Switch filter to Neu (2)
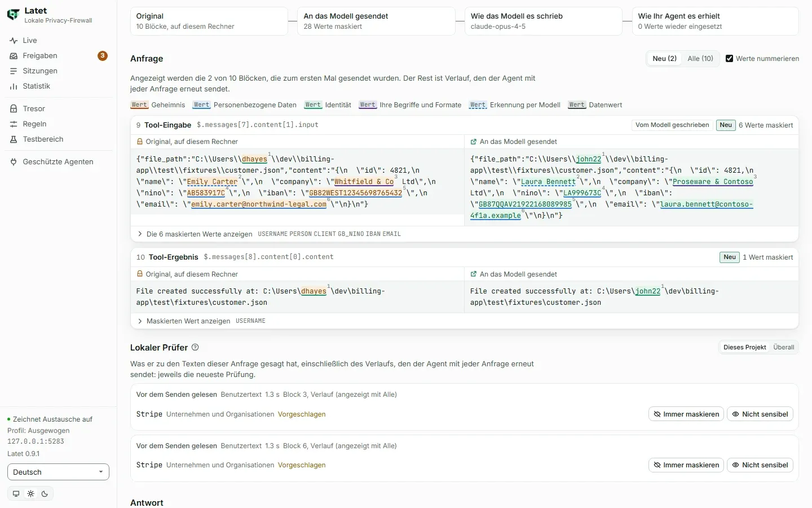The width and height of the screenshot is (812, 508). 664,59
